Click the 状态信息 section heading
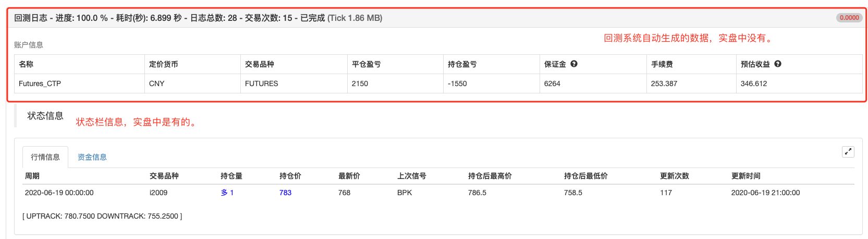Image resolution: width=868 pixels, height=239 pixels. 45,116
